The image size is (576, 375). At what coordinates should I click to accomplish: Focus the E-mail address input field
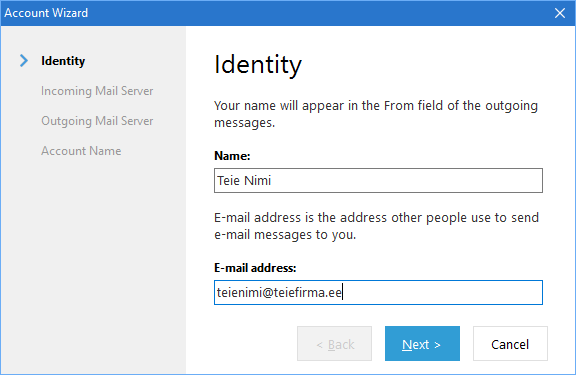pos(378,292)
